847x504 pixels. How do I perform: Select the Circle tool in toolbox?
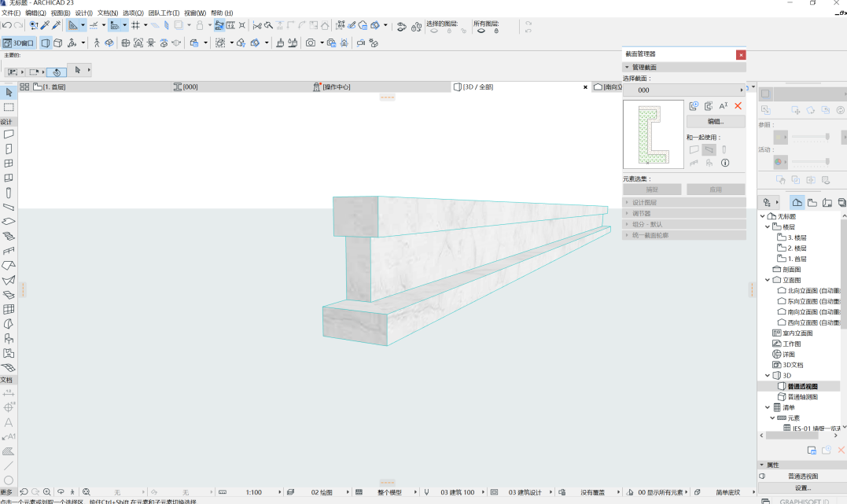9,480
